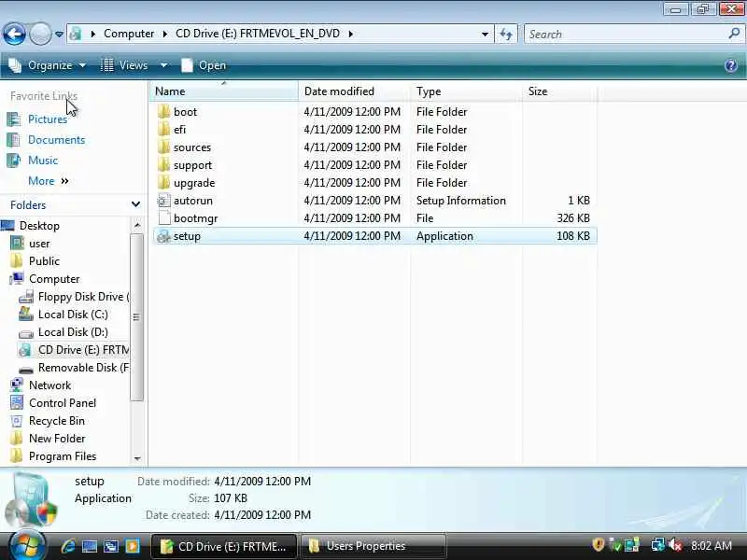
Task: Open the Windows Start orb
Action: pos(26,545)
